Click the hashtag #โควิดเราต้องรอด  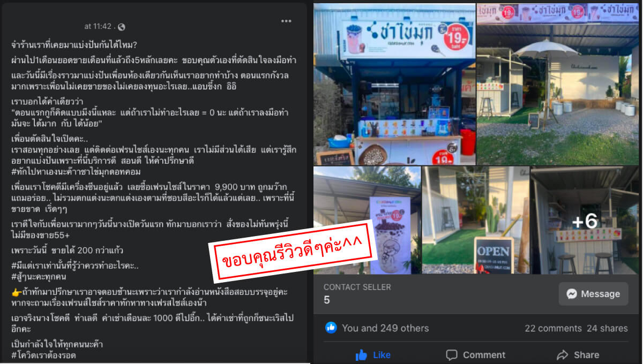tap(43, 355)
